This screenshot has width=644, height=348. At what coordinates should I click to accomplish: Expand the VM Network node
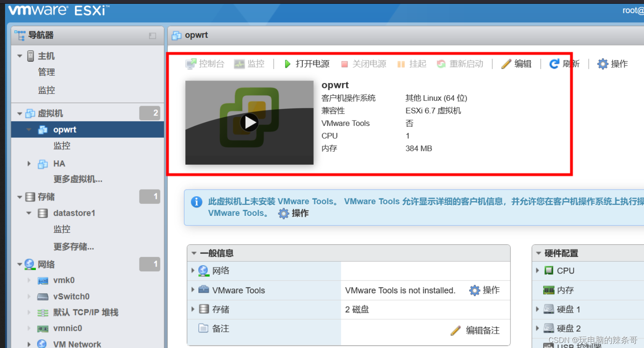coord(29,344)
